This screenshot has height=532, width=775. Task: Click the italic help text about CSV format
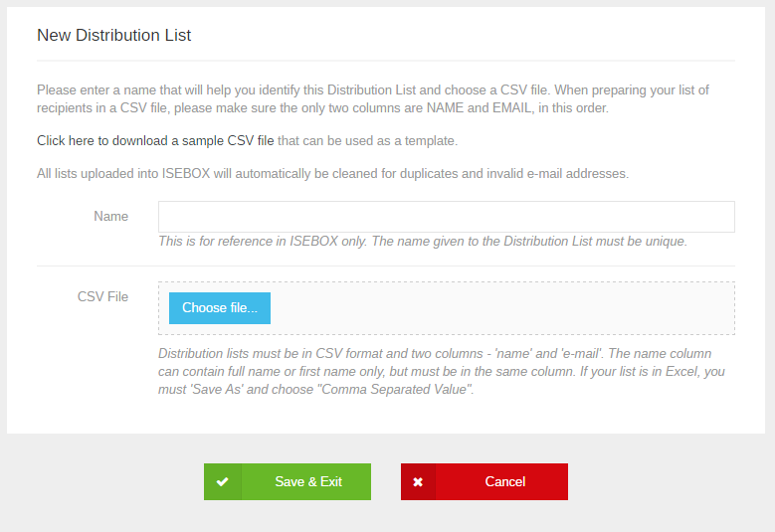442,372
